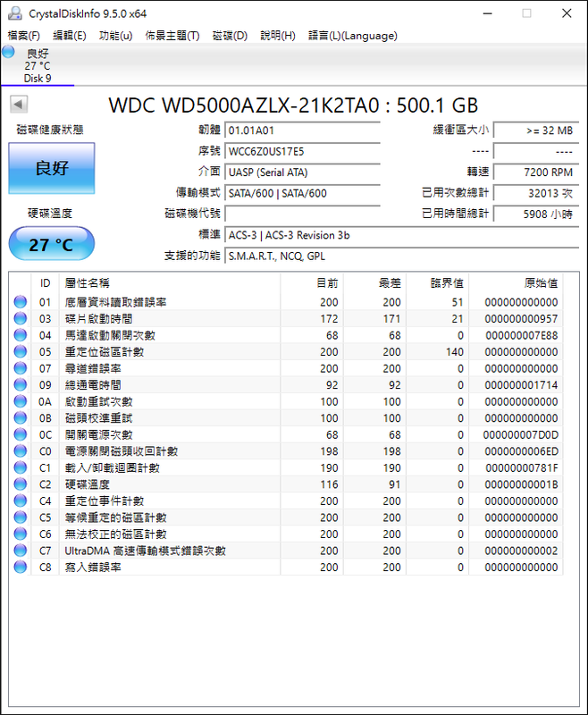Click status orb for ID C6 row
588x715 pixels.
pyautogui.click(x=20, y=534)
